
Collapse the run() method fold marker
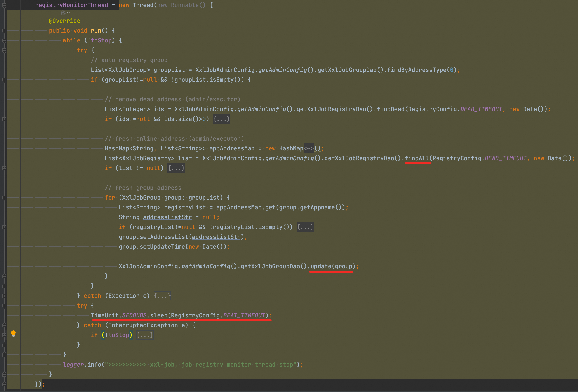tap(4, 31)
